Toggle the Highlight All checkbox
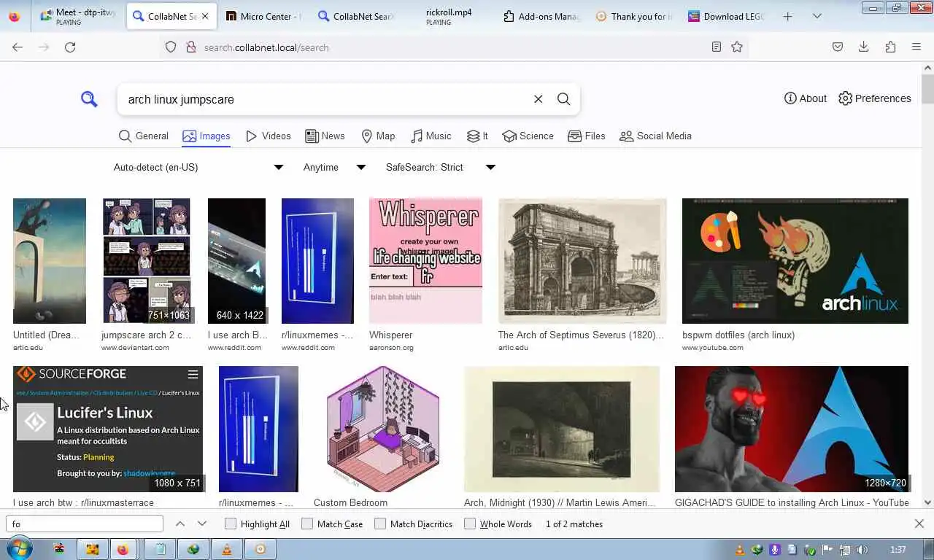 coord(231,524)
